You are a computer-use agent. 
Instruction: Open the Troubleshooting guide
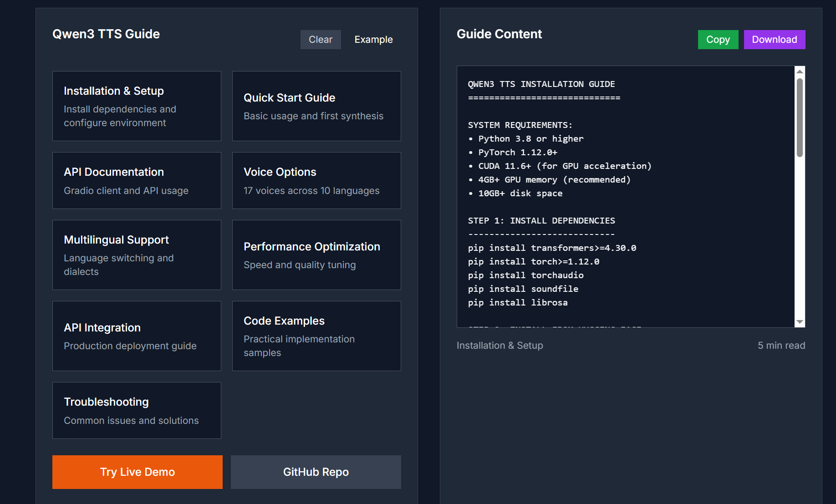[137, 410]
